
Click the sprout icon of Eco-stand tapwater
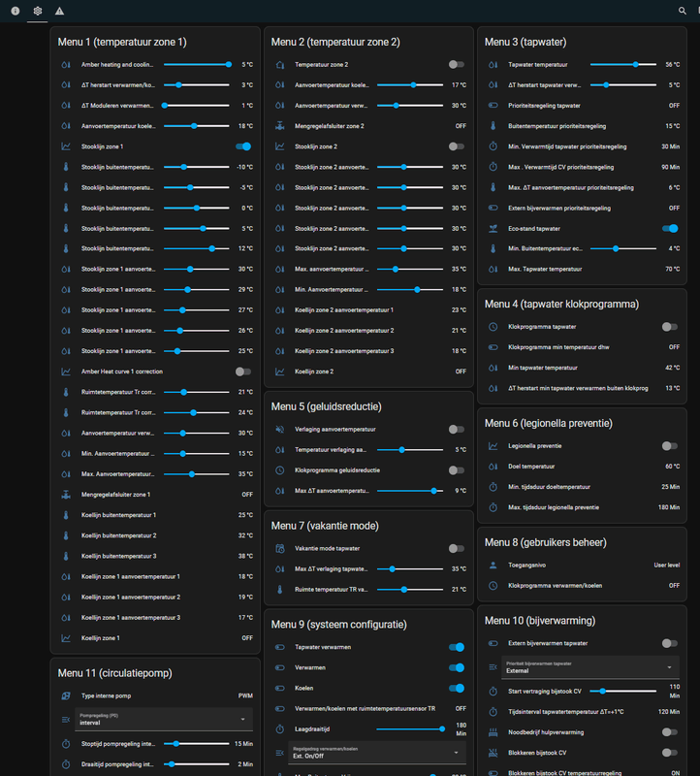click(x=493, y=229)
